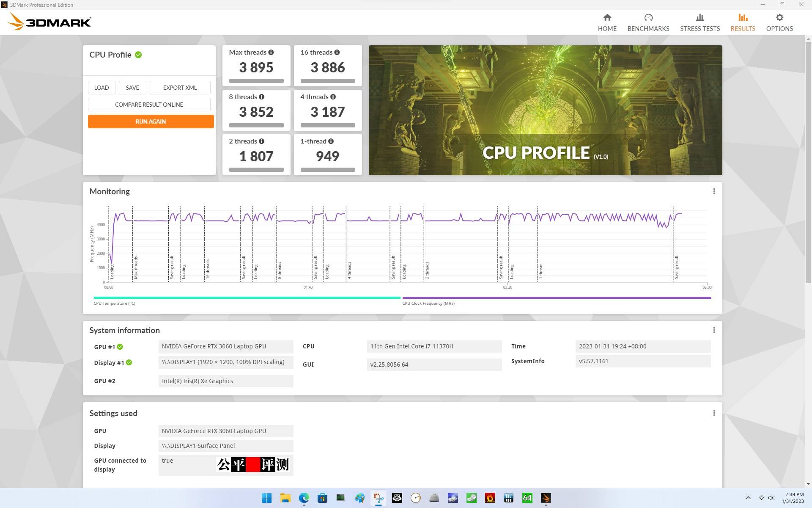The width and height of the screenshot is (812, 508).
Task: Click Export XML button
Action: [180, 88]
